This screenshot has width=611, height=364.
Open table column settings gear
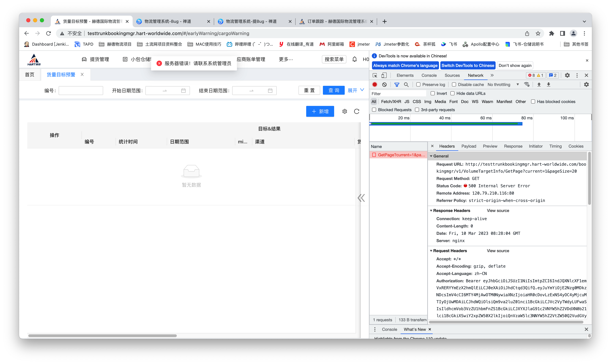pos(345,111)
